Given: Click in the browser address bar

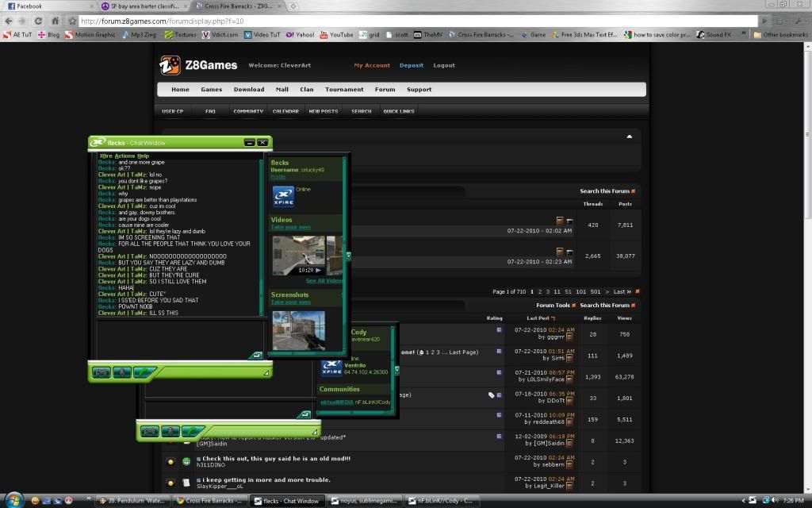Looking at the screenshot, I should [x=396, y=21].
